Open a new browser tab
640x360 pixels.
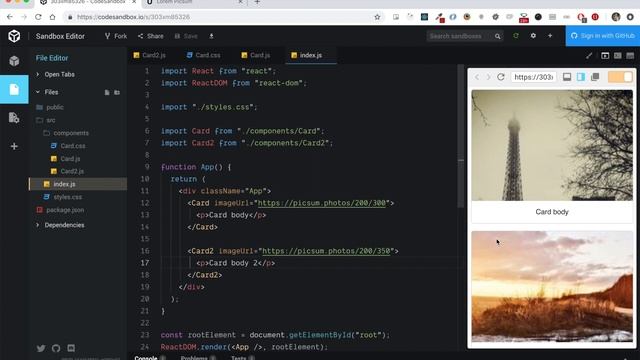click(x=257, y=2)
